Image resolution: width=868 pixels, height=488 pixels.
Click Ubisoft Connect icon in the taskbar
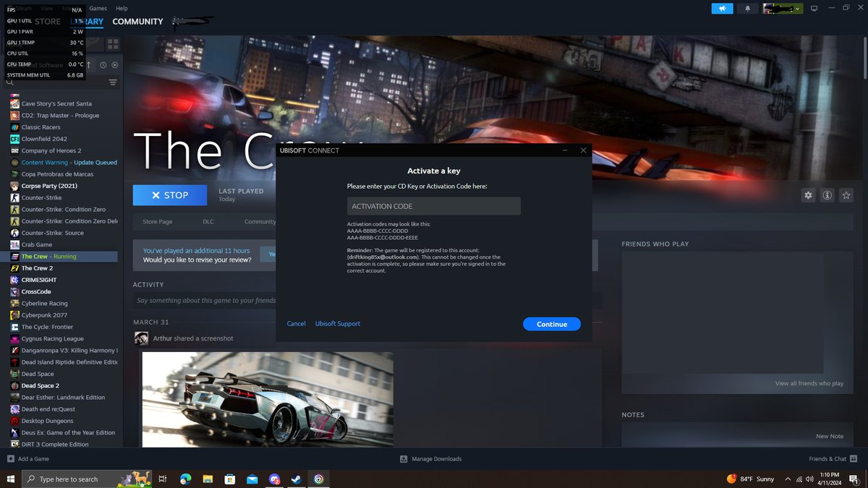tap(318, 479)
